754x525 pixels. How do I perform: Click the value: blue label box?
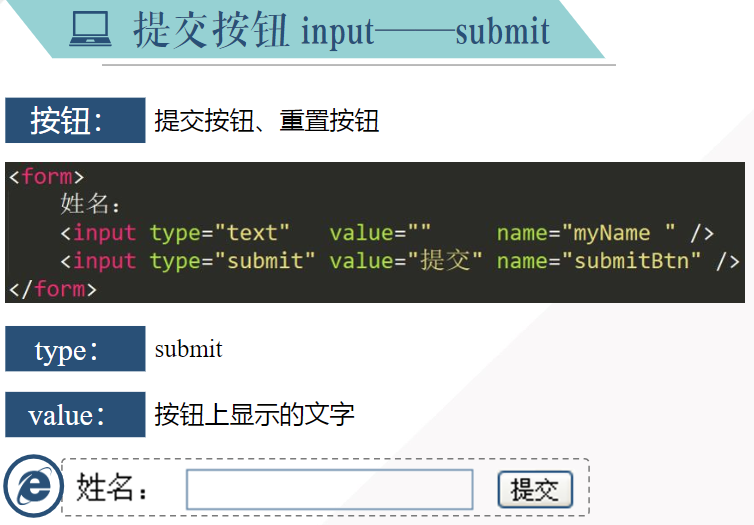pyautogui.click(x=75, y=414)
